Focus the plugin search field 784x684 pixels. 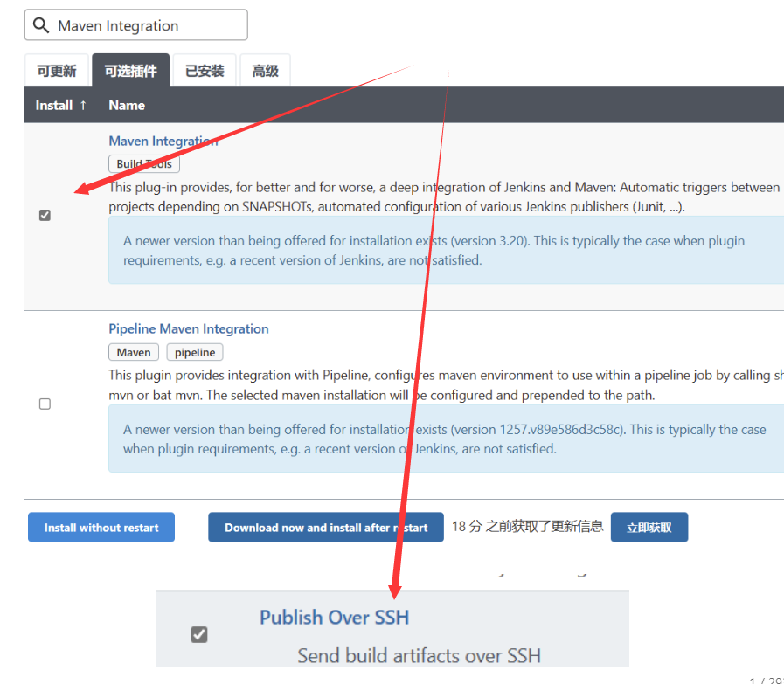pos(136,25)
